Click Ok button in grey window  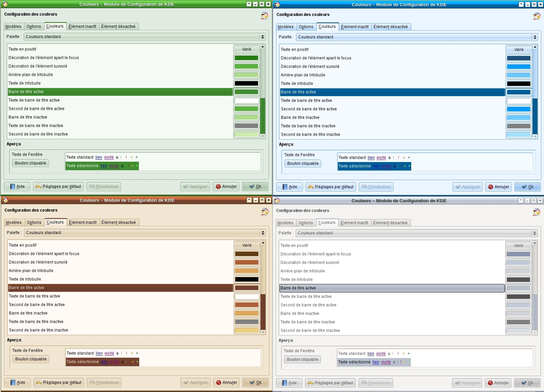tap(527, 383)
